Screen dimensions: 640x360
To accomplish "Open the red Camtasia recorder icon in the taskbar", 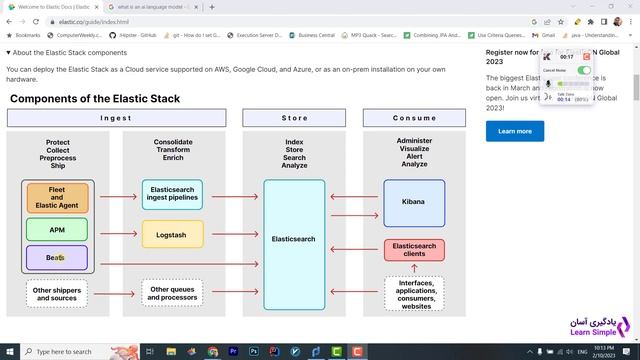I will (358, 351).
